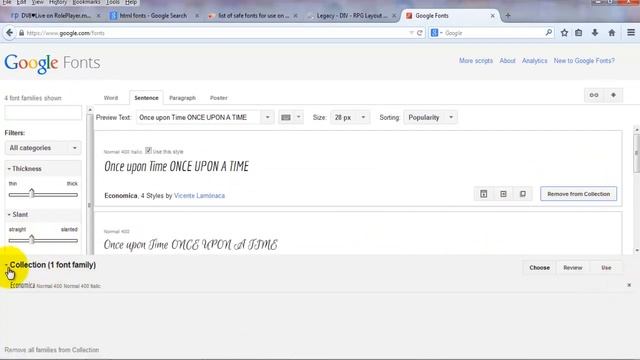
Task: Remove Economica with the collection X icon
Action: tap(629, 285)
